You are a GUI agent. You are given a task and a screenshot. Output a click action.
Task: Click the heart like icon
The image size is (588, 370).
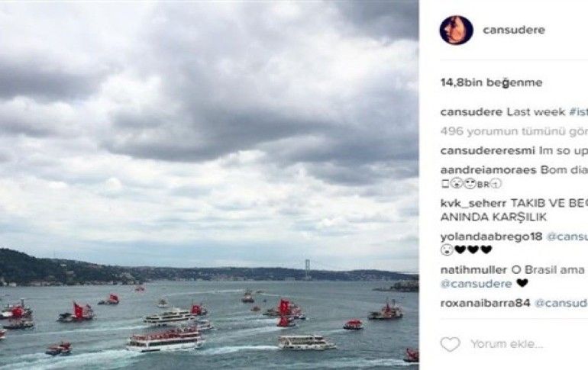pos(450,344)
